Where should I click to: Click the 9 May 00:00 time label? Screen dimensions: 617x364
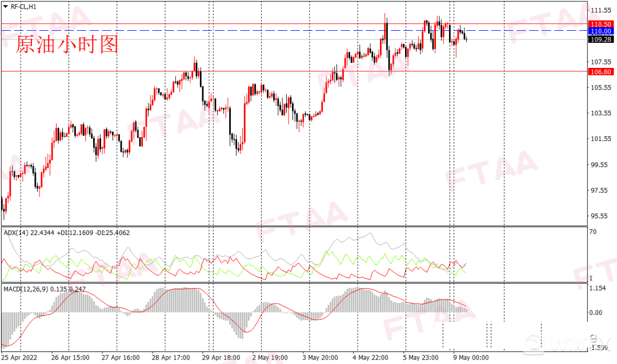[471, 358]
